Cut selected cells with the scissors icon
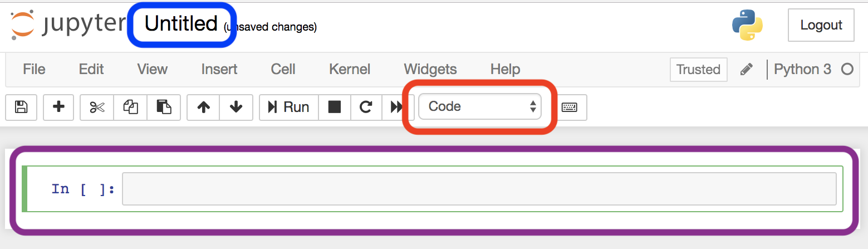The height and width of the screenshot is (249, 868). click(97, 107)
